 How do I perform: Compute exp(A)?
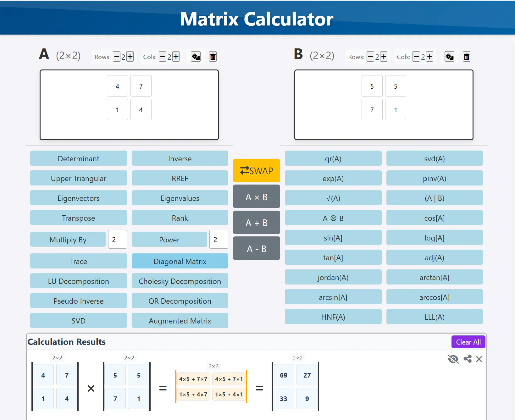[333, 178]
